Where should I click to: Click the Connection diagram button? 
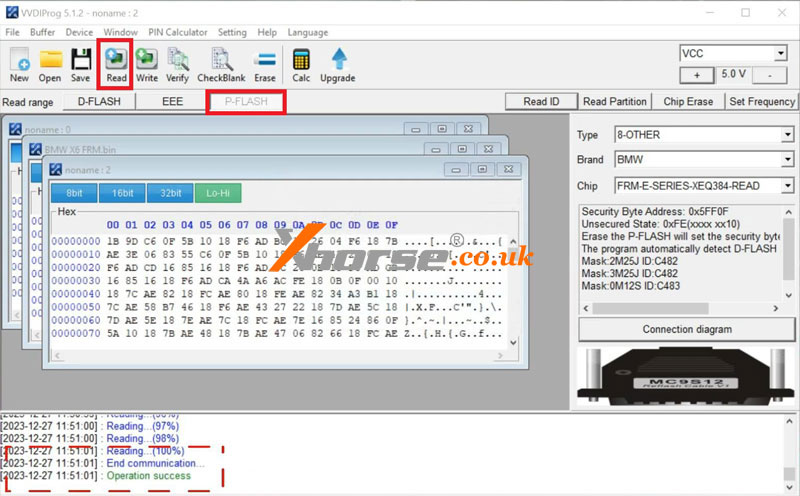tap(685, 329)
